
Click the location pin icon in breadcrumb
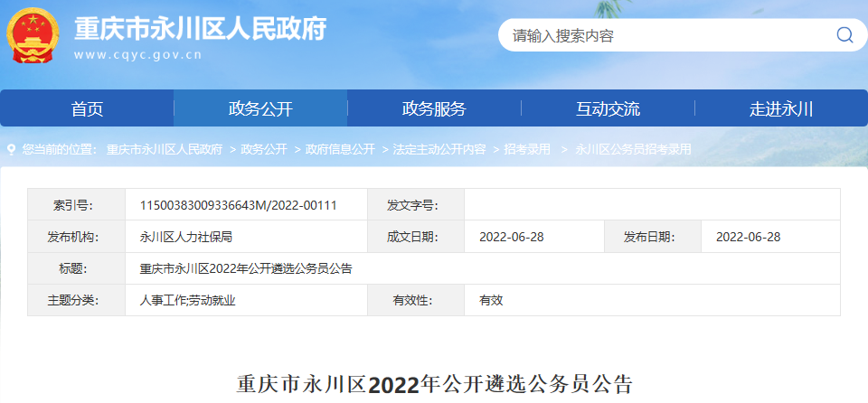click(x=11, y=149)
